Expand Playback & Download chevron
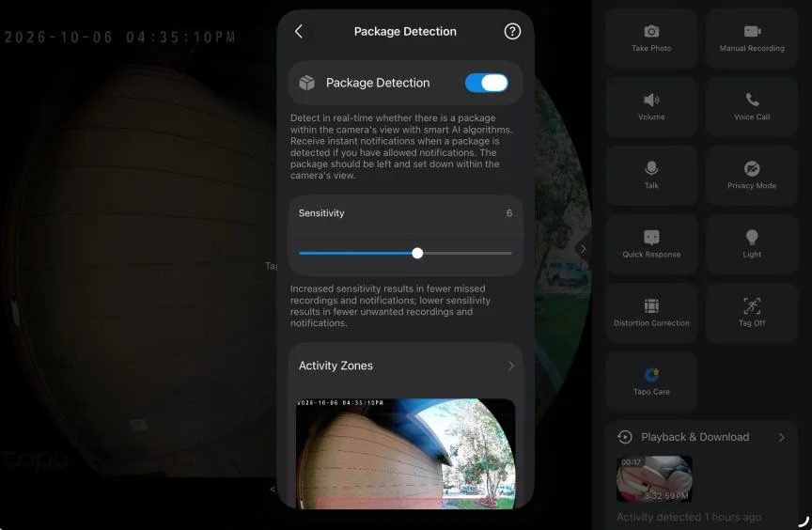Viewport: 812px width, 530px height. pyautogui.click(x=781, y=437)
